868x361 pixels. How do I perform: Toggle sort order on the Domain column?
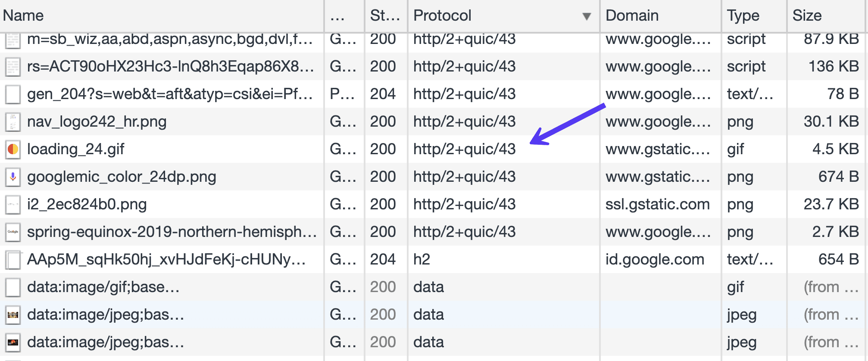632,16
